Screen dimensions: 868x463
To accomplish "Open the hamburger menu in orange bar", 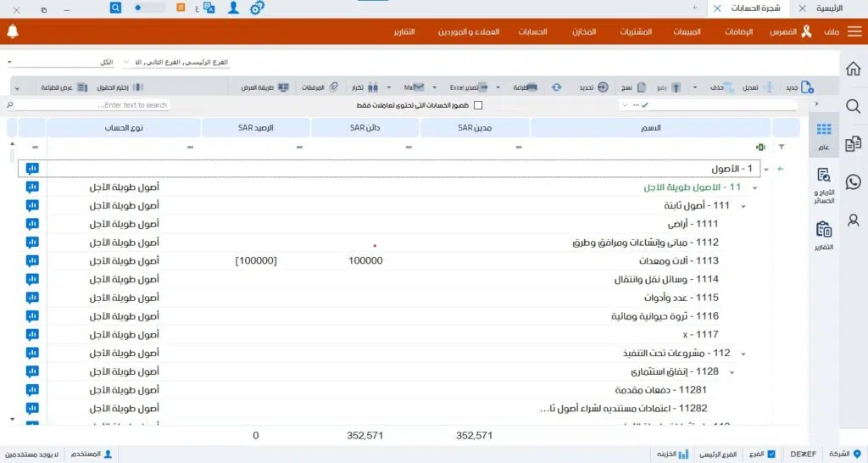I will click(854, 31).
